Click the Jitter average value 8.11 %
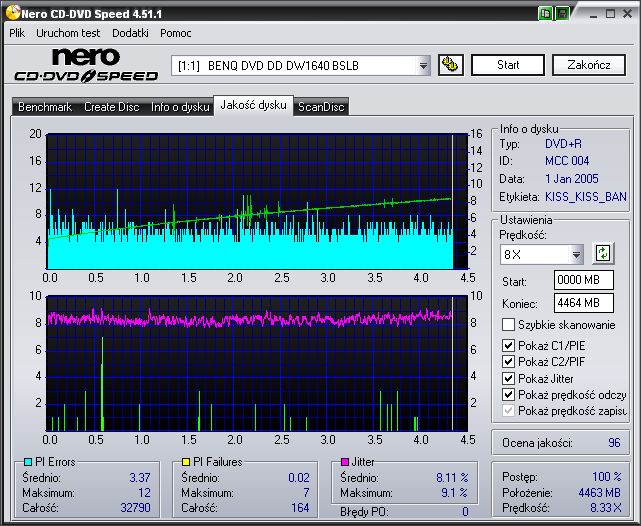641x526 pixels. (452, 478)
